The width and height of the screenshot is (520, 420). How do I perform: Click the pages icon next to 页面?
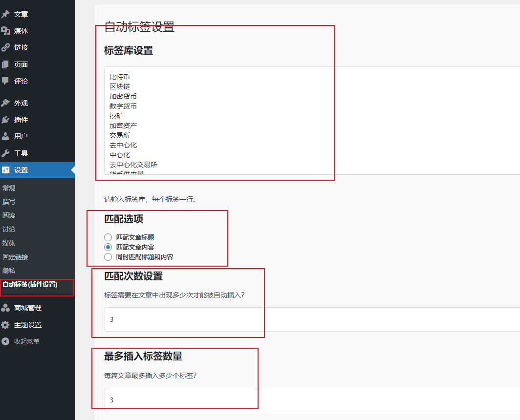pyautogui.click(x=6, y=64)
